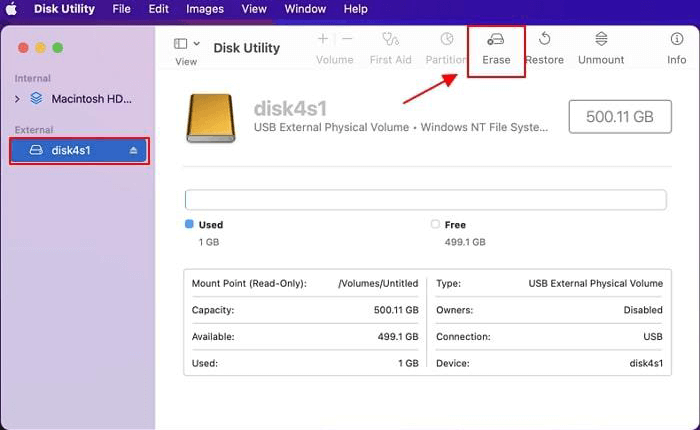The width and height of the screenshot is (700, 430).
Task: Eject disk4s1 using the eject icon
Action: pyautogui.click(x=134, y=151)
